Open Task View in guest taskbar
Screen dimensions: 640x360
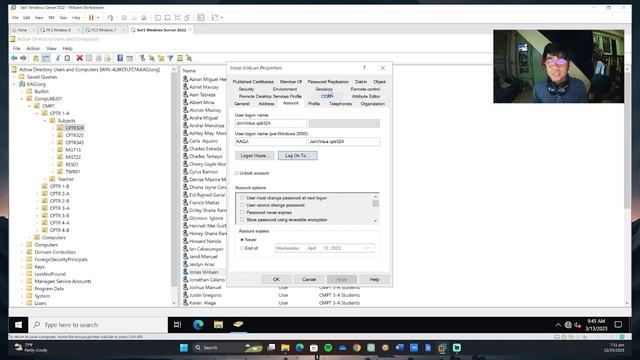tap(178, 325)
